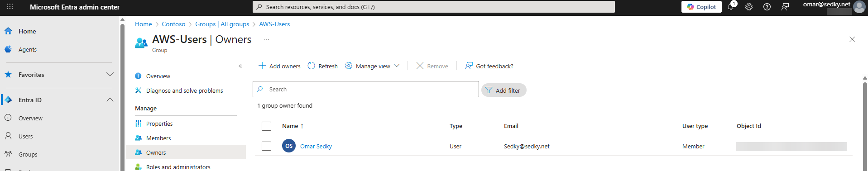Viewport: 868px width, 171px height.
Task: Click the OS avatar of Omar Sedky
Action: coord(289,146)
